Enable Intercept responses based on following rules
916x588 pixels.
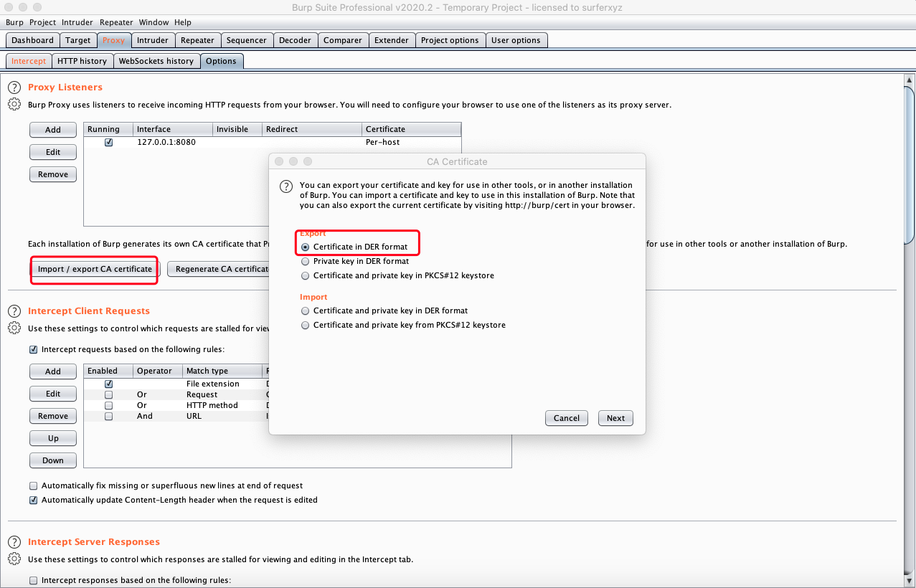[x=33, y=580]
